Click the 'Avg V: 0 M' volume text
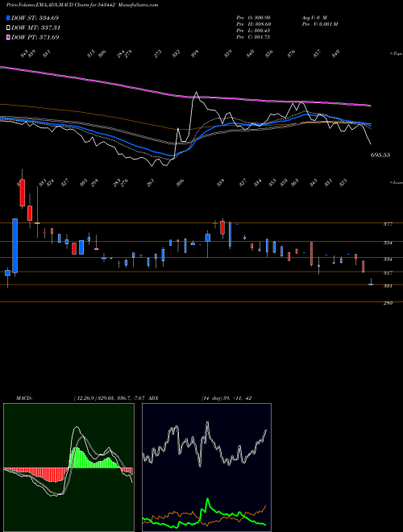The height and width of the screenshot is (532, 403). click(x=314, y=17)
